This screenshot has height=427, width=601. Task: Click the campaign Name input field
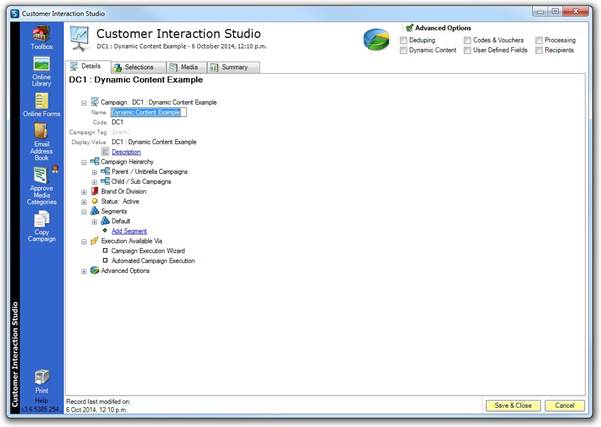(x=149, y=112)
